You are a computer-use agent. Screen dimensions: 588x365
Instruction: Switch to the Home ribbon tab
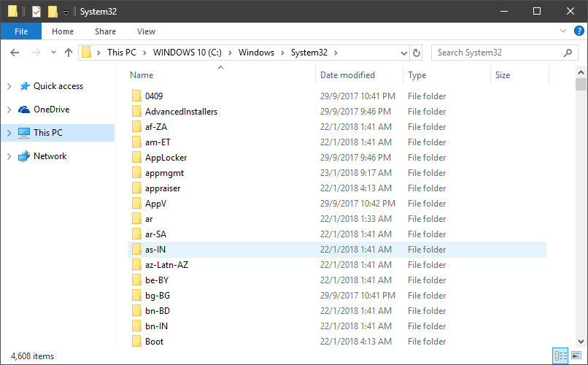click(63, 31)
